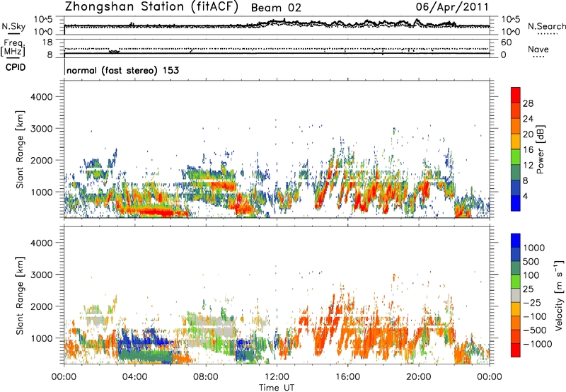The height and width of the screenshot is (392, 566).
Task: Click the 4000 tick on power panel
Action: [42, 97]
